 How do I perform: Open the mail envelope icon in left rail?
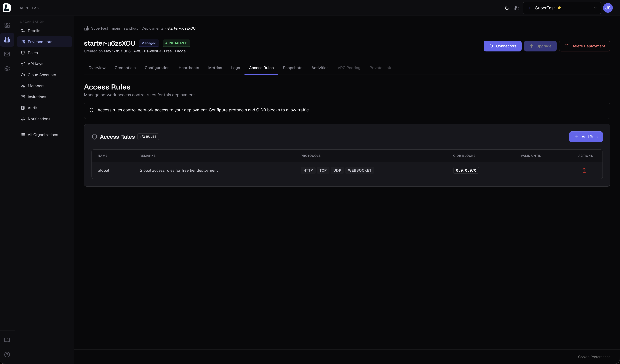coord(7,54)
